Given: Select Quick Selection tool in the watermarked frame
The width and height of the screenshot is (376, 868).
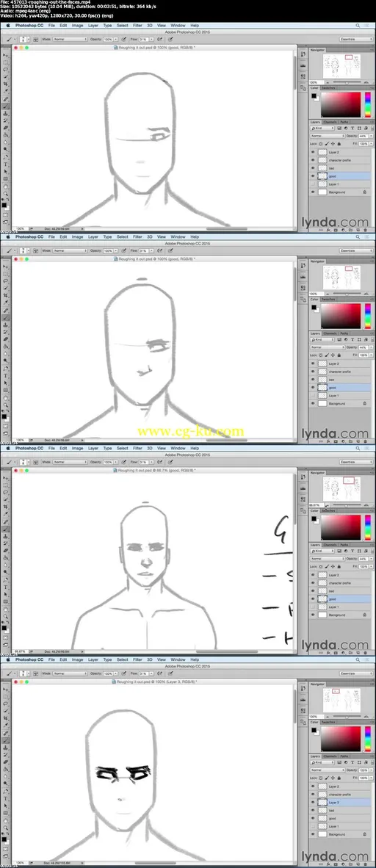Looking at the screenshot, I should point(6,288).
